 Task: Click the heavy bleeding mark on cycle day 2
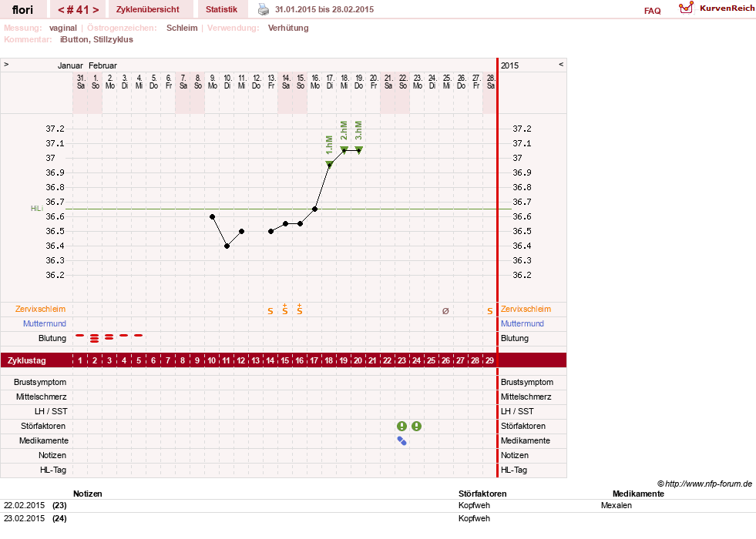(95, 338)
